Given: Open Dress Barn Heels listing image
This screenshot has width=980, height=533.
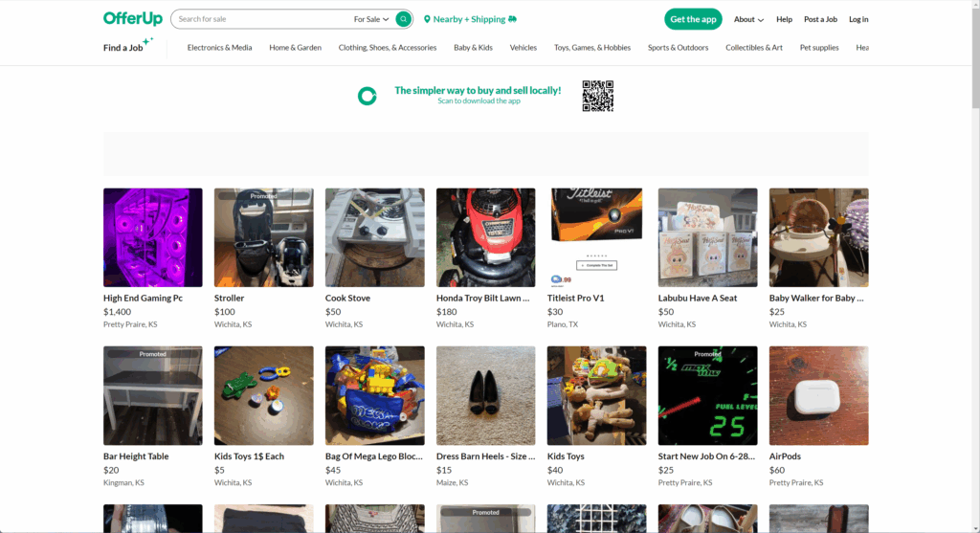Looking at the screenshot, I should pyautogui.click(x=485, y=395).
